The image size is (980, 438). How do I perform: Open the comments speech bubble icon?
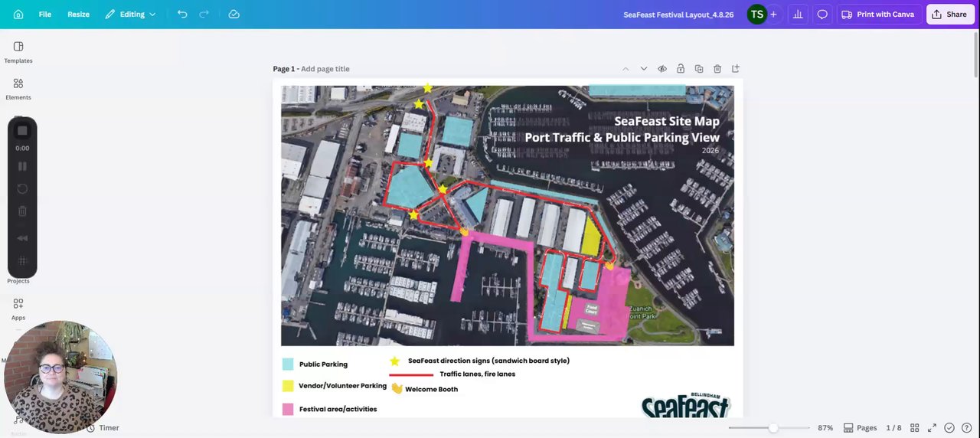tap(822, 15)
